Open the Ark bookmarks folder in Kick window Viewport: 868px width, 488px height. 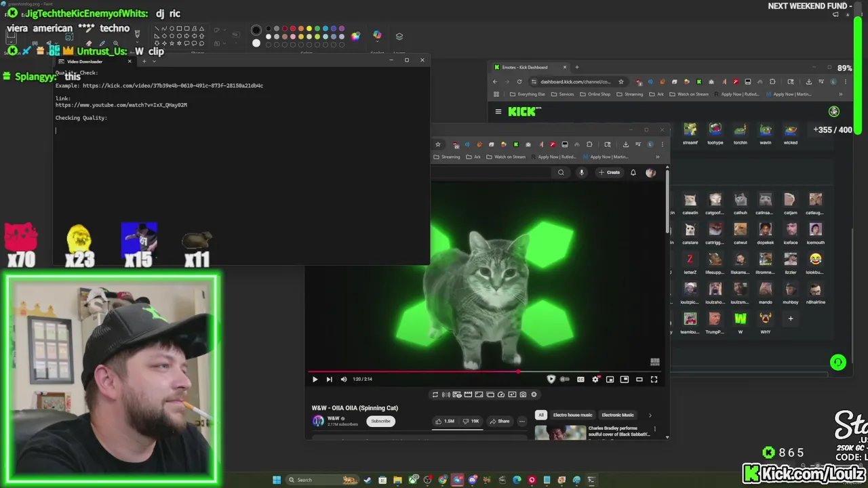657,94
